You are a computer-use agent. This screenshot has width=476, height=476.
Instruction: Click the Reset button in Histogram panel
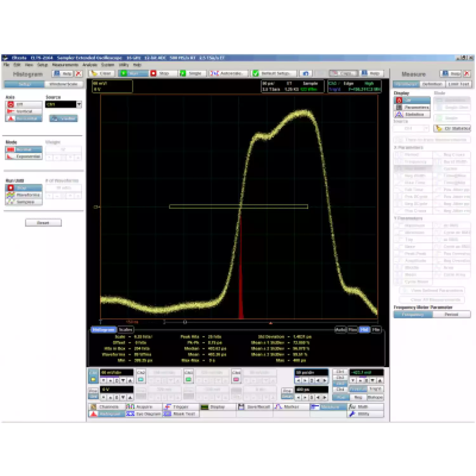pos(43,223)
